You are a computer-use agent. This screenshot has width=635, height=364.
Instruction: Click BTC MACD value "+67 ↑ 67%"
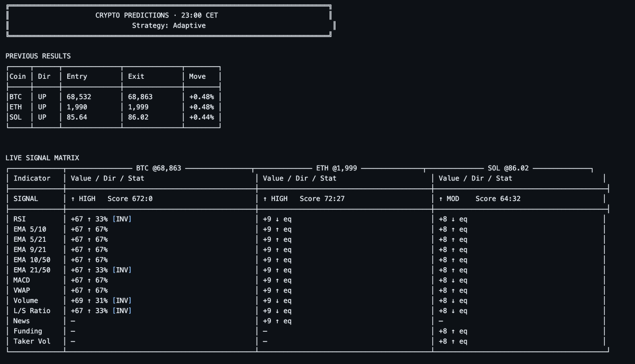point(89,280)
